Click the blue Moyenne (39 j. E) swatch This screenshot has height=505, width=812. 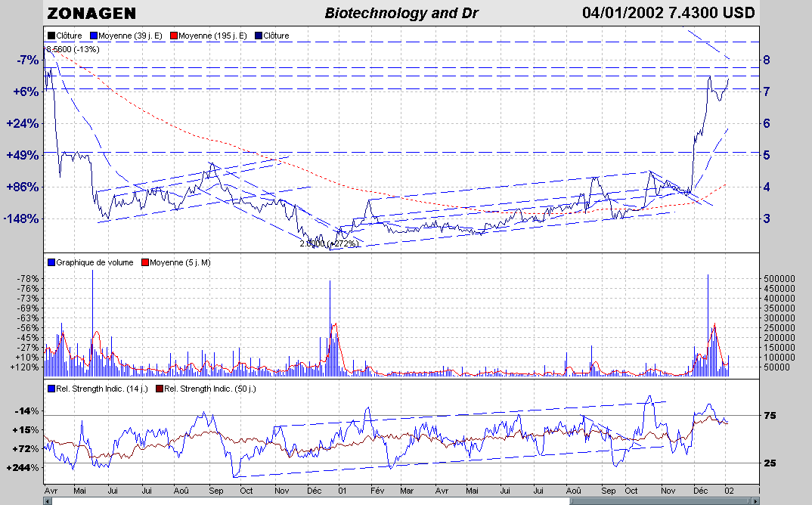pyautogui.click(x=94, y=36)
